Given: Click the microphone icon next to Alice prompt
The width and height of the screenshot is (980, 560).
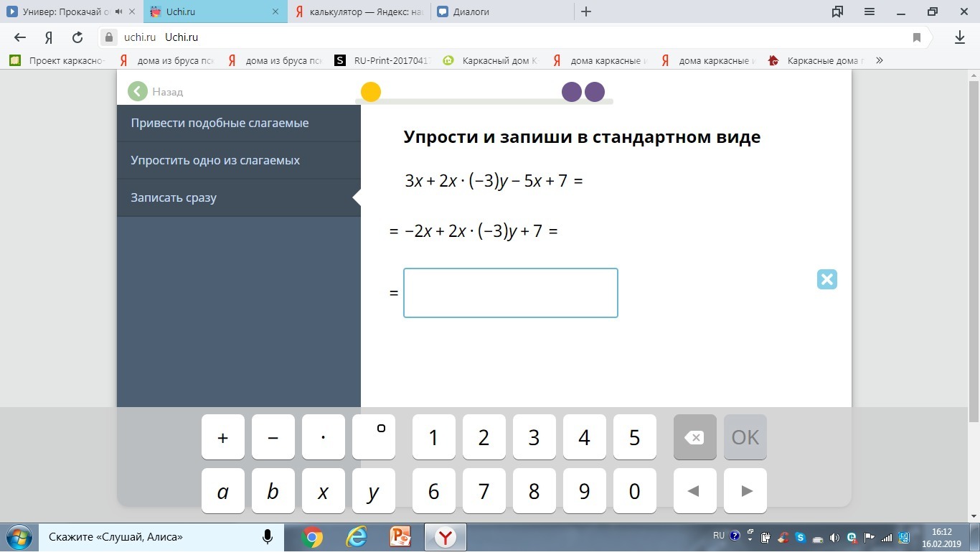Looking at the screenshot, I should (x=267, y=536).
